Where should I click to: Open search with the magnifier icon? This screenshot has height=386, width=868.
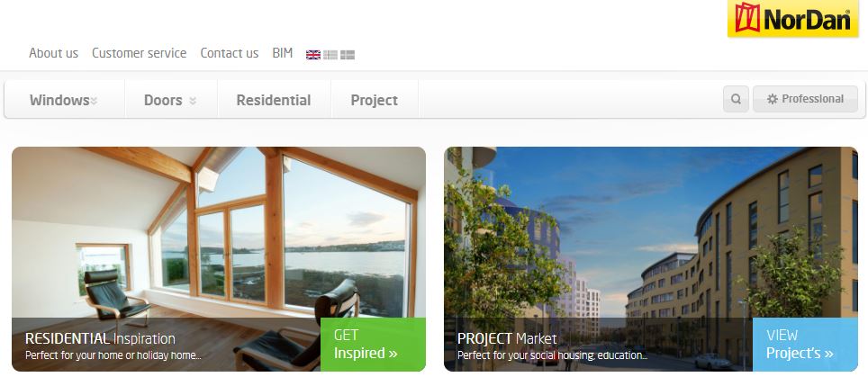pos(736,99)
